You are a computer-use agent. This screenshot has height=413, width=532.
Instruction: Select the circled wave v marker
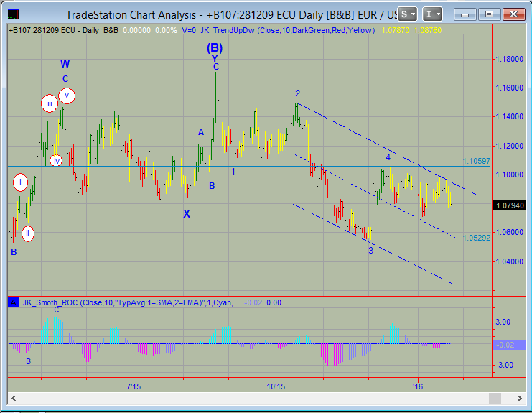(67, 94)
